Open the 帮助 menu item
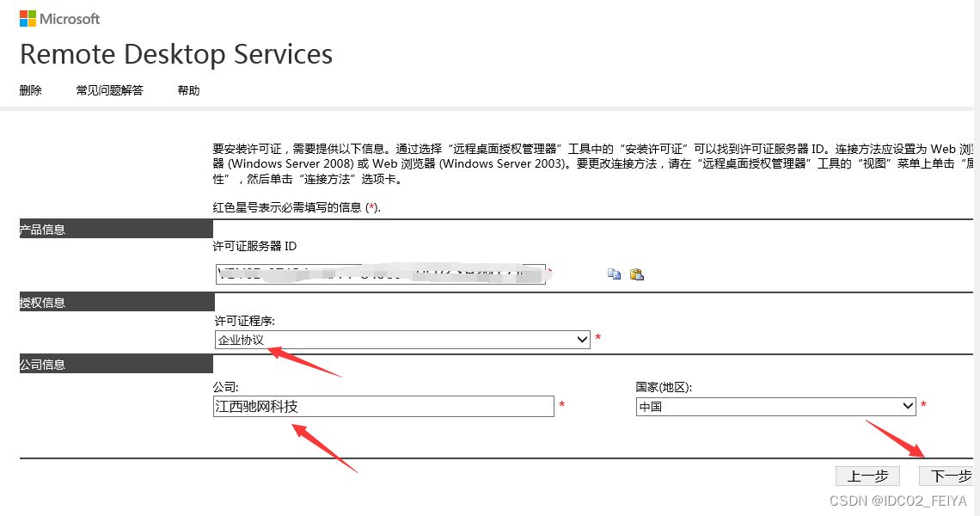The height and width of the screenshot is (516, 980). click(189, 90)
